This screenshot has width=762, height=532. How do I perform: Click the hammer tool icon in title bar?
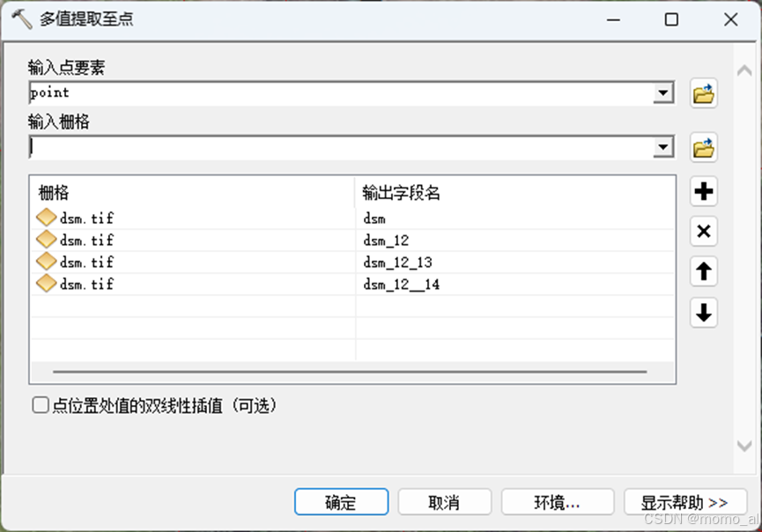point(19,18)
